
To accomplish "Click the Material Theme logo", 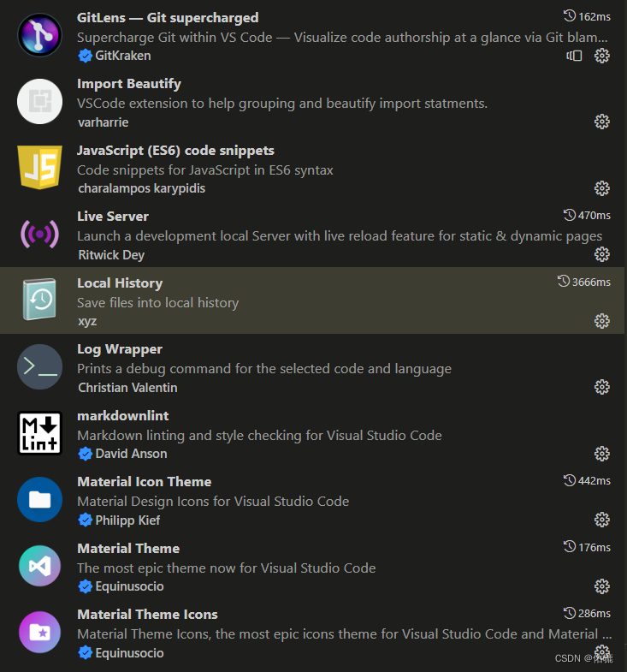I will (x=40, y=566).
